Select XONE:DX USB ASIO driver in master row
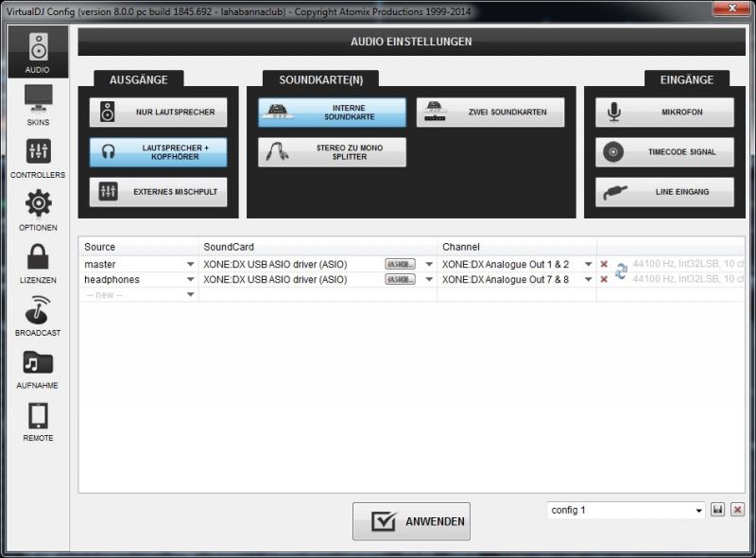This screenshot has width=756, height=558. coord(275,265)
